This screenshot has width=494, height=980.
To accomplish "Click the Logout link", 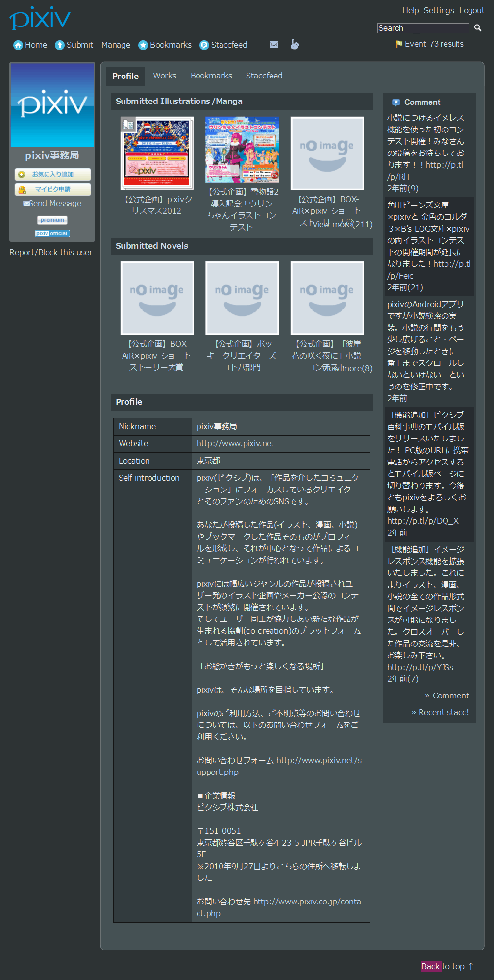I will (x=472, y=10).
